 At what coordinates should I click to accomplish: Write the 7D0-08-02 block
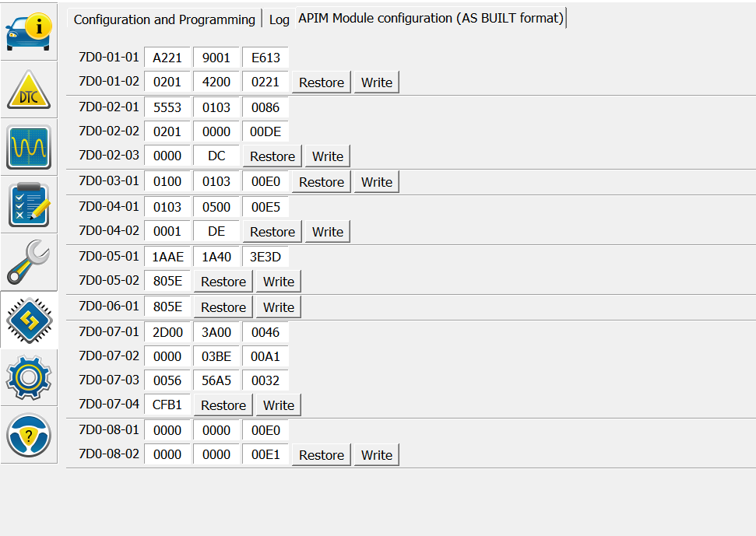coord(376,454)
